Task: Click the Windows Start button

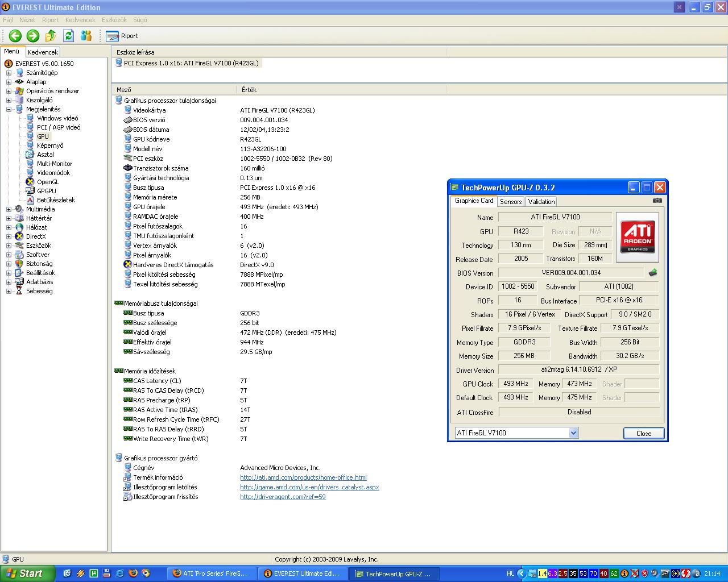Action: 28,573
